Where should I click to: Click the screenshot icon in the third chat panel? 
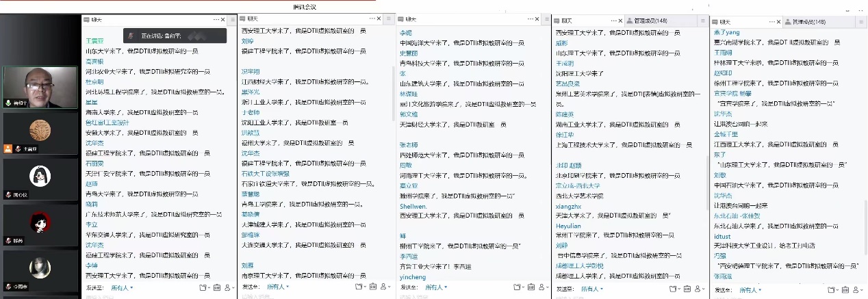tap(532, 288)
